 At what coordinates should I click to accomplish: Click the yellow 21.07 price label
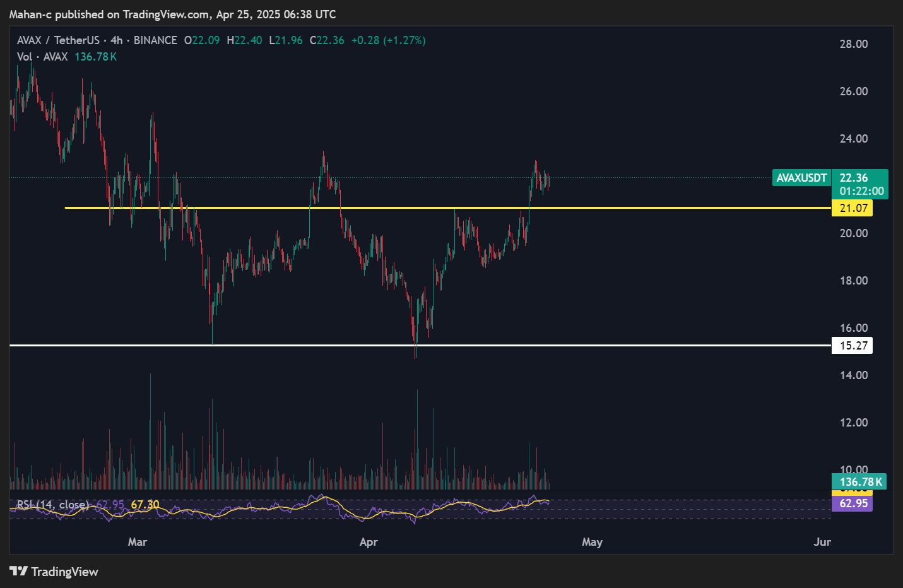(853, 208)
